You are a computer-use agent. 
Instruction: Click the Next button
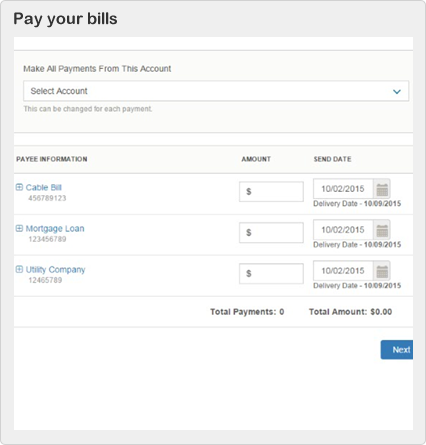tap(397, 350)
